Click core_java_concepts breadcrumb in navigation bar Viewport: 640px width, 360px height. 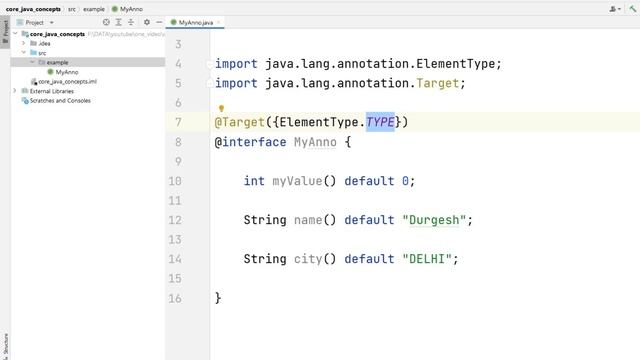pyautogui.click(x=33, y=9)
